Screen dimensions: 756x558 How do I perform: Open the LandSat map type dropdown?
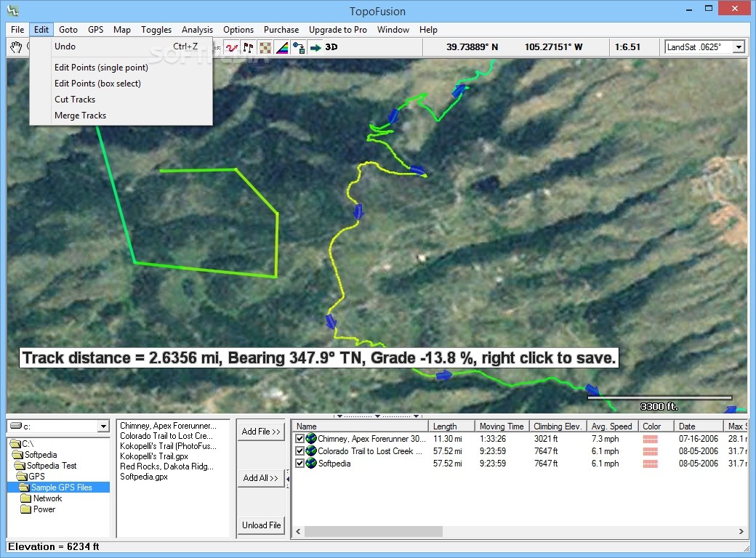click(x=739, y=47)
